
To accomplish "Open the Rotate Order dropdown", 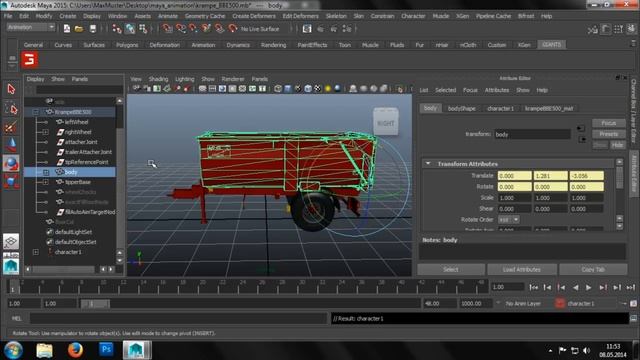I will coord(509,220).
